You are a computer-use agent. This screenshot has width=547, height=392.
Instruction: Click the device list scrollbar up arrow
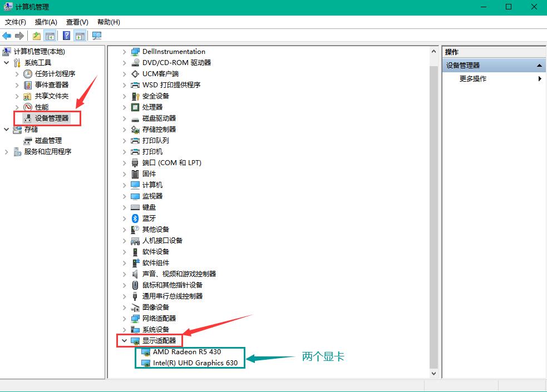pyautogui.click(x=433, y=52)
